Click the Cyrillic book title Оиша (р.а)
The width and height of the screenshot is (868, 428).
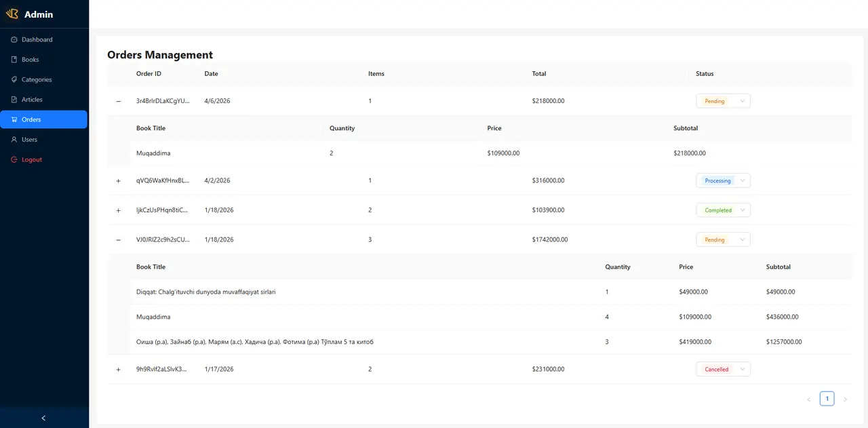(255, 342)
